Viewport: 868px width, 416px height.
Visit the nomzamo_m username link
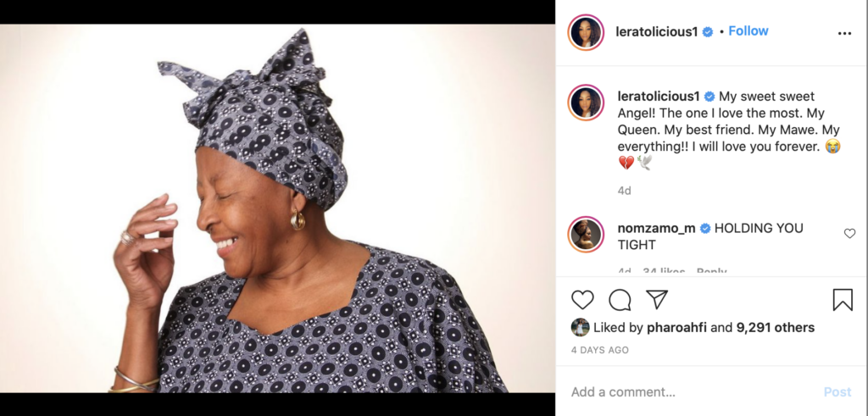tap(657, 228)
